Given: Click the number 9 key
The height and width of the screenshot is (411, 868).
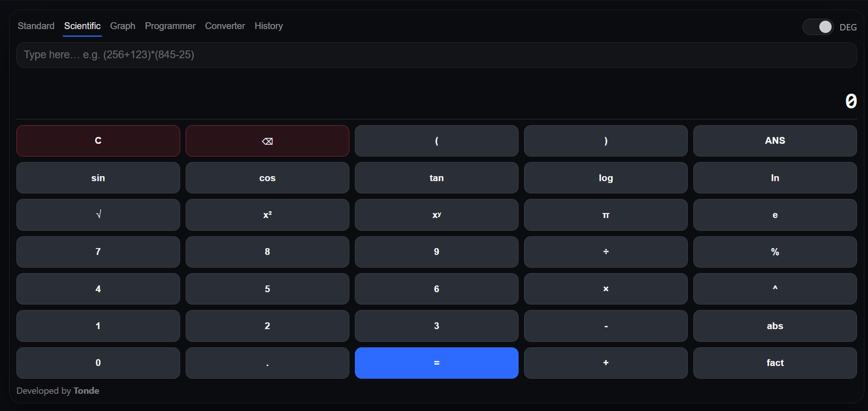Looking at the screenshot, I should (437, 252).
